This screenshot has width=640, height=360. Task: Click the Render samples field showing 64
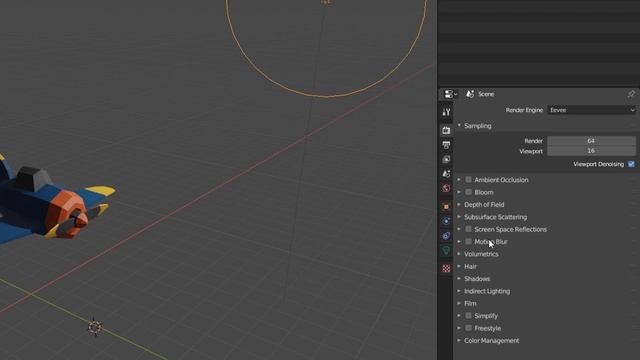(591, 141)
